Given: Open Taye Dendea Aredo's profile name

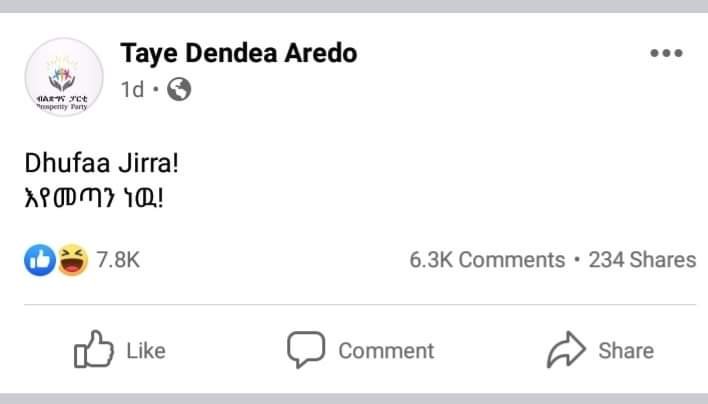Looking at the screenshot, I should [238, 53].
